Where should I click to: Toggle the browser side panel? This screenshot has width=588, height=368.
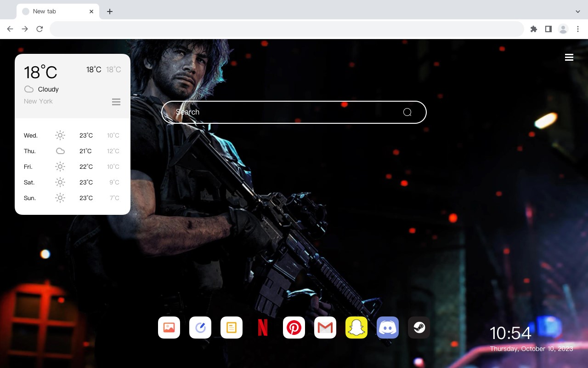(x=548, y=29)
